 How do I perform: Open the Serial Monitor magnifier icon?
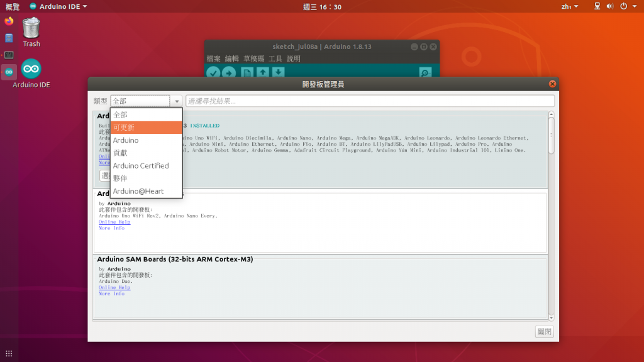426,73
